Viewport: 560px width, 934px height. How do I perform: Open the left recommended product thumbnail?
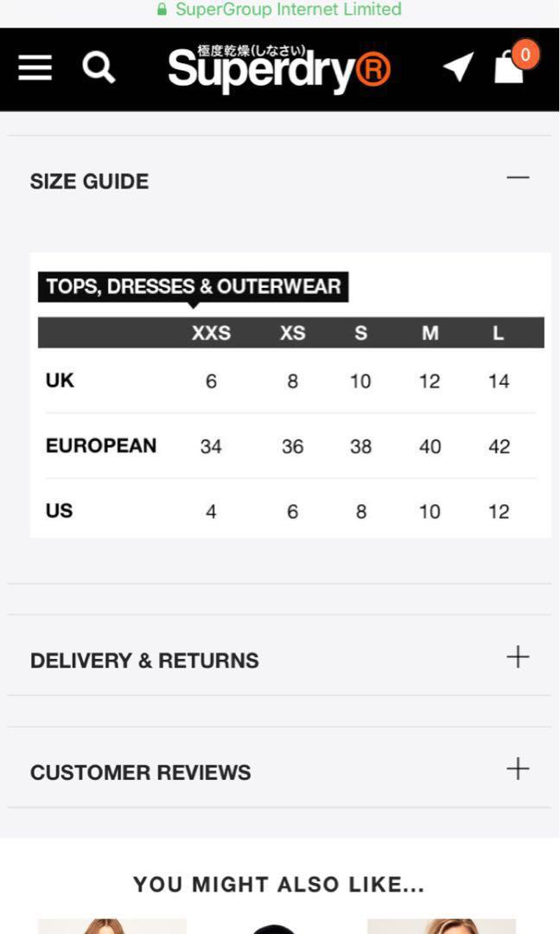coord(112,926)
